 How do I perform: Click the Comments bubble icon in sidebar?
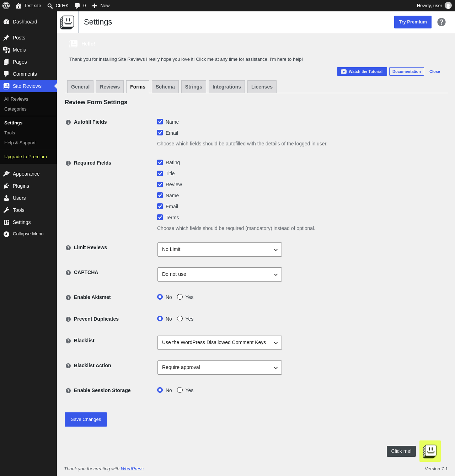pos(6,74)
